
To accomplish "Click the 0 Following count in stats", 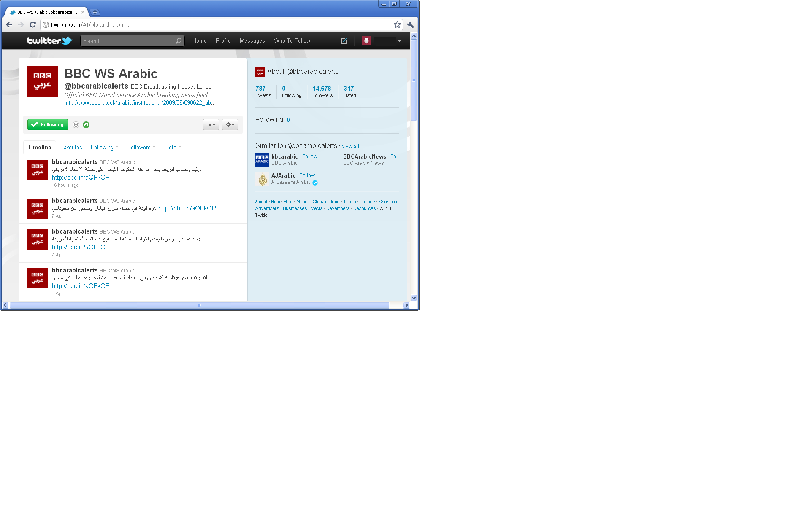I will [292, 92].
